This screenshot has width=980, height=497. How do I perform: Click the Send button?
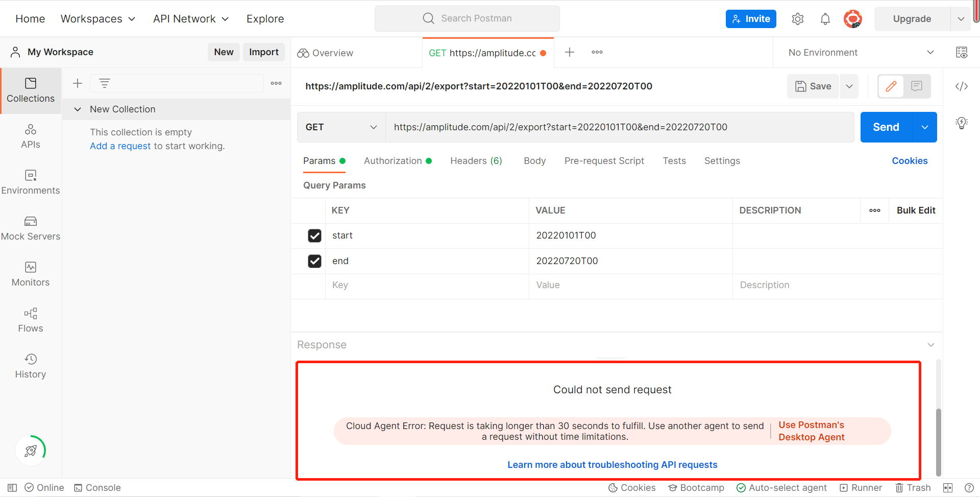point(886,127)
